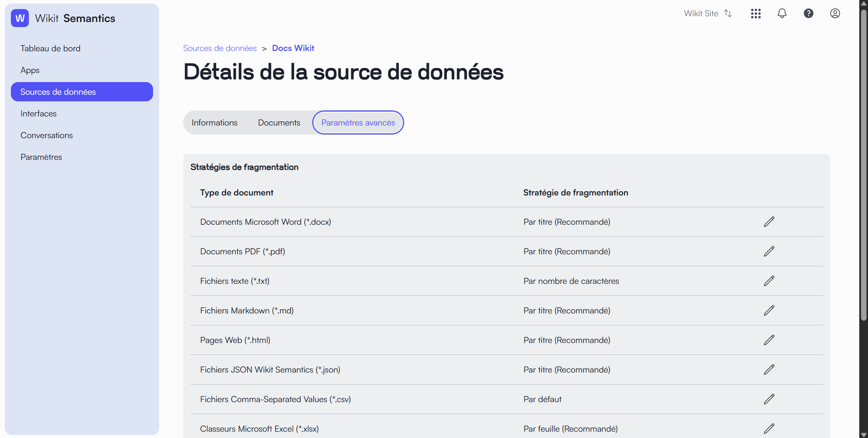868x438 pixels.
Task: Open the help question mark icon
Action: [x=808, y=14]
